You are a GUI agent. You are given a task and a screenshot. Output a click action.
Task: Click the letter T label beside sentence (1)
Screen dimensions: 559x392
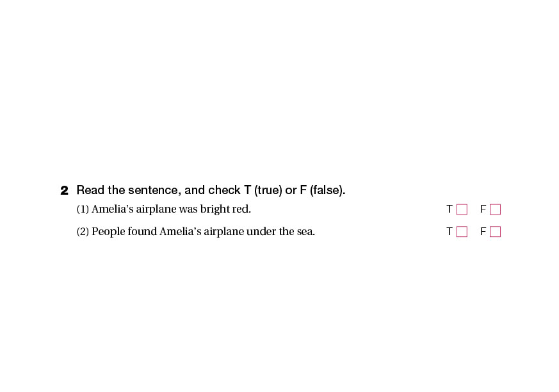pos(450,209)
